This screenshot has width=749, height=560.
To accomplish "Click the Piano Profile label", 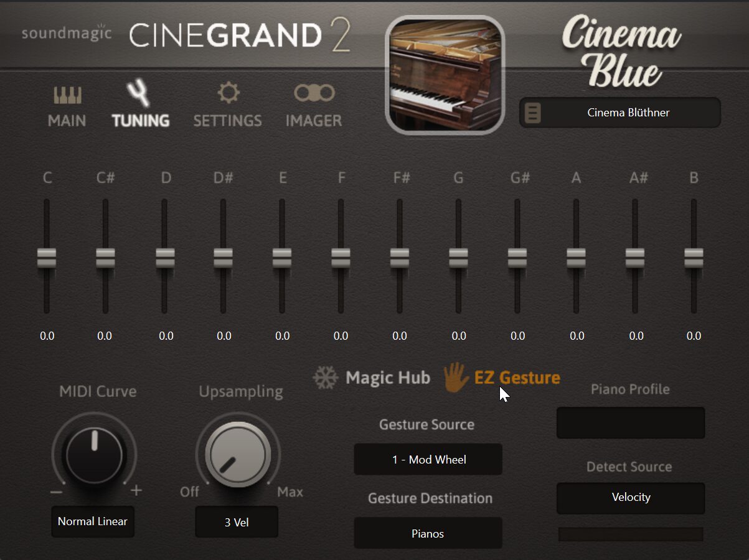I will (630, 390).
